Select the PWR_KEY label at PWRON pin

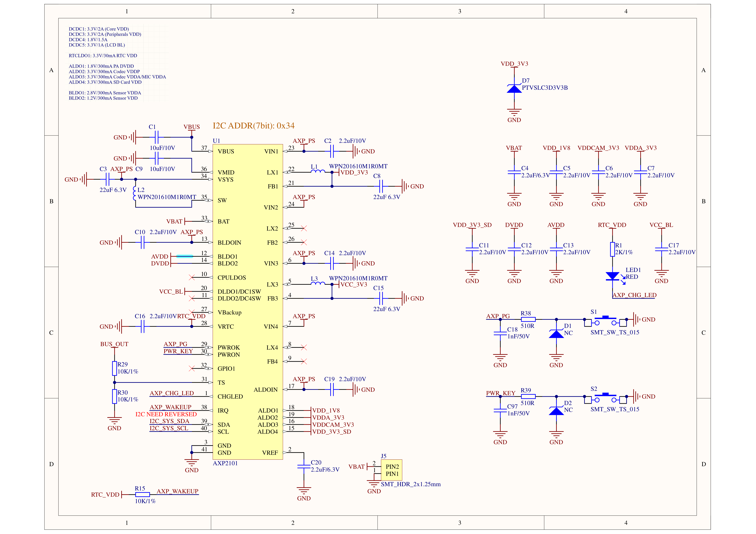click(178, 351)
